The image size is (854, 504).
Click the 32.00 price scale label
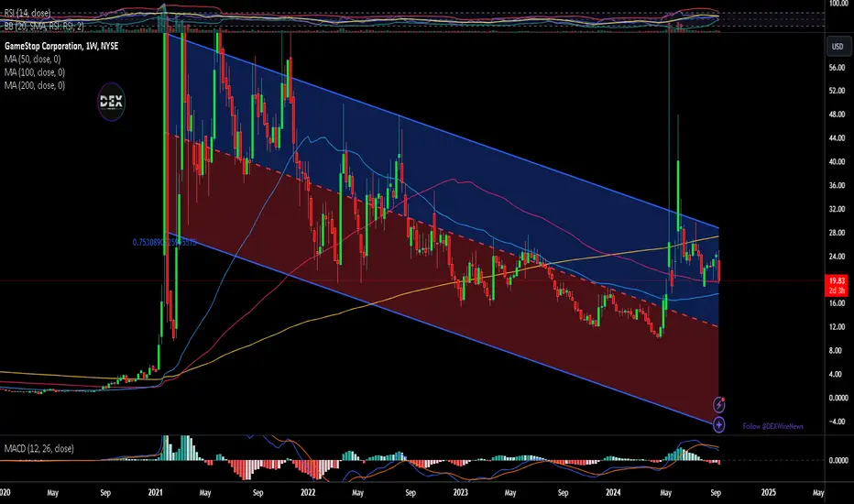coord(838,209)
